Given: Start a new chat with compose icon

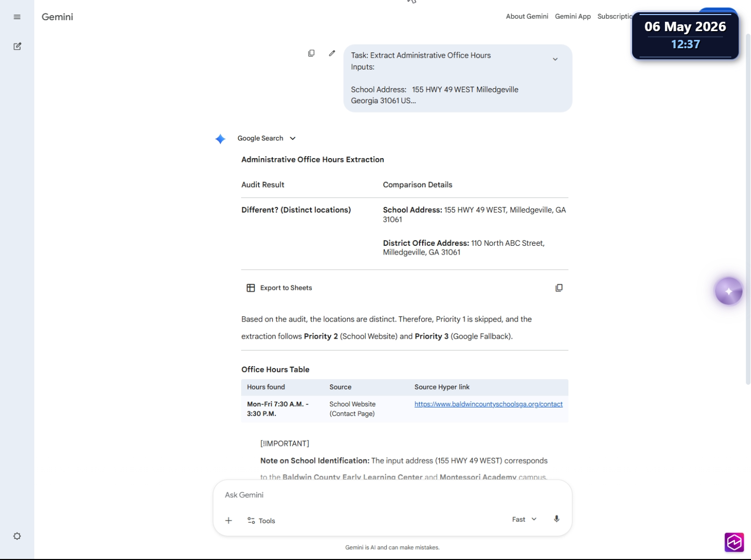Looking at the screenshot, I should pyautogui.click(x=17, y=46).
